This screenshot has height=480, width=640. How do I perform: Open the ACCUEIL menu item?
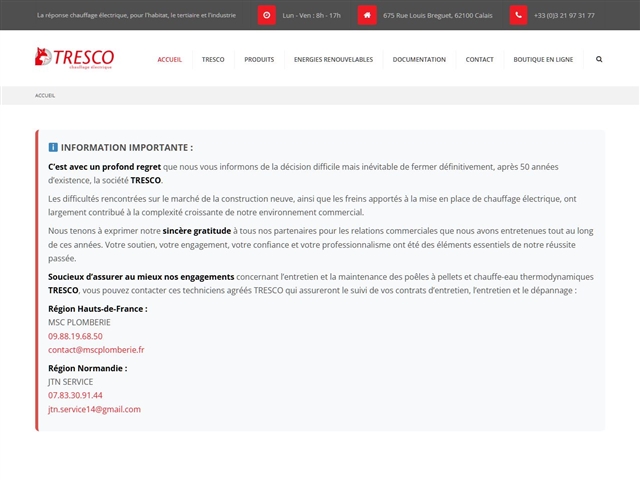(x=169, y=60)
